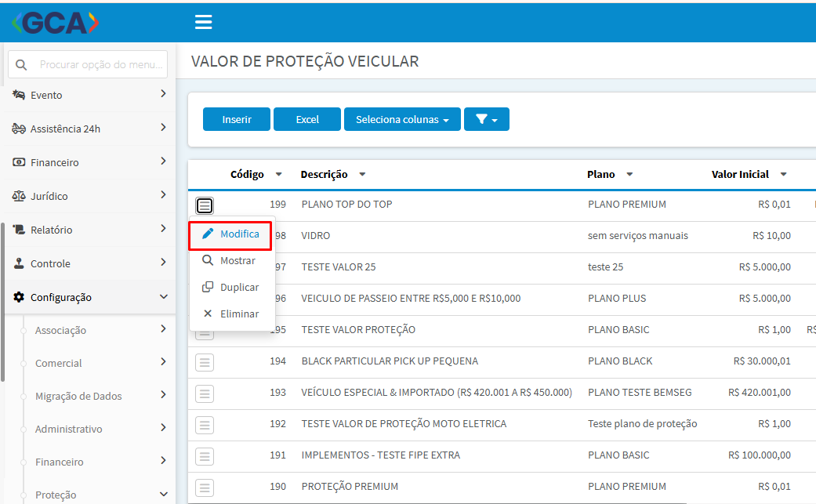Open actions menu icon for row 193
The width and height of the screenshot is (816, 504).
click(x=205, y=393)
